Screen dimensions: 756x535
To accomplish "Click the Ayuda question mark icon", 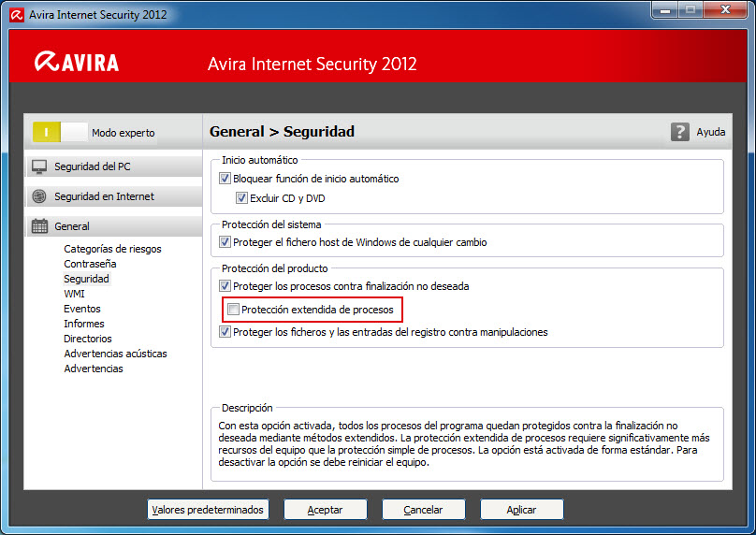I will click(x=680, y=132).
